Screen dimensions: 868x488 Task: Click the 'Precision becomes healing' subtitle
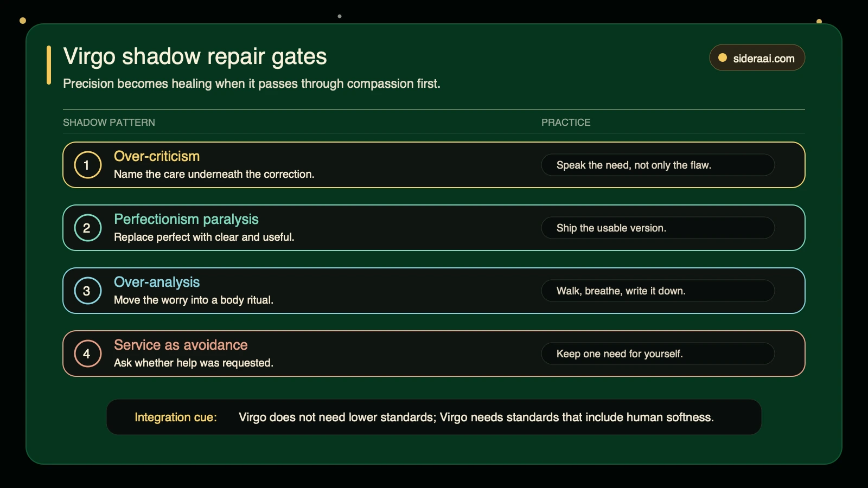point(252,84)
